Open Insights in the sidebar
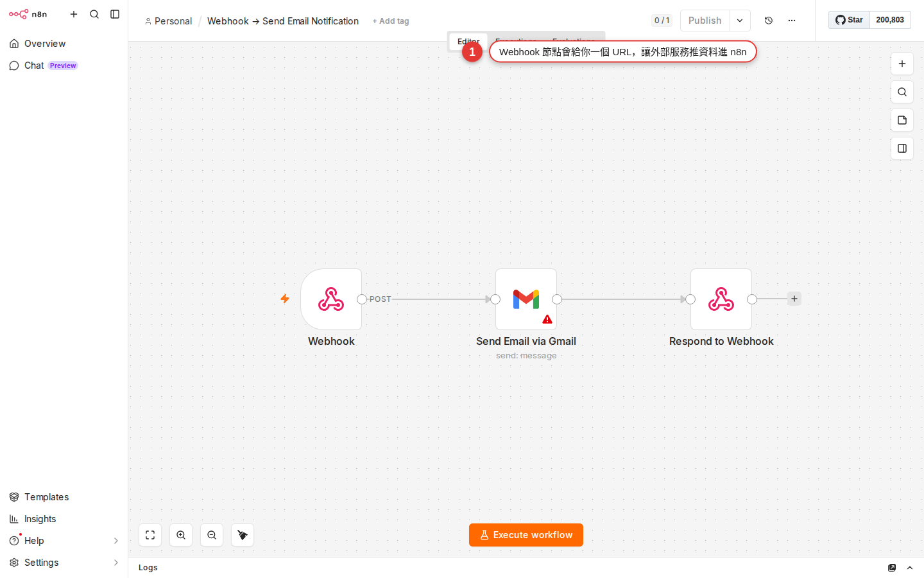The width and height of the screenshot is (924, 578). coord(64,519)
